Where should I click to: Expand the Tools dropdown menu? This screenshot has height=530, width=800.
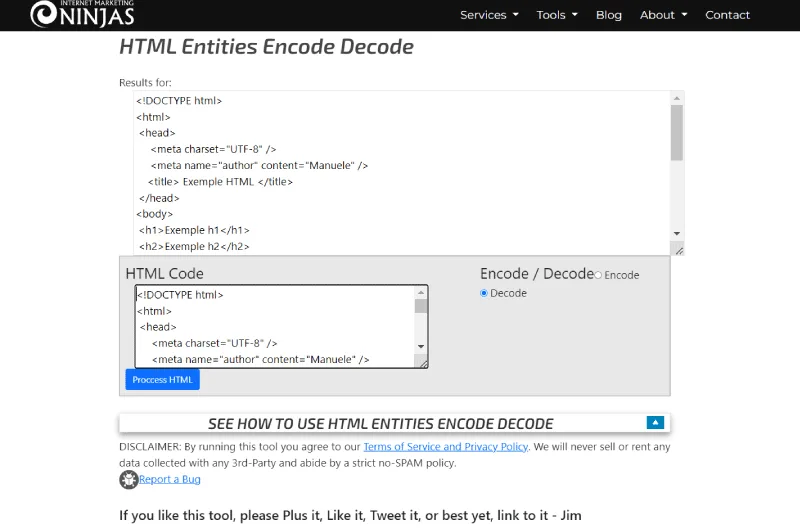point(557,15)
